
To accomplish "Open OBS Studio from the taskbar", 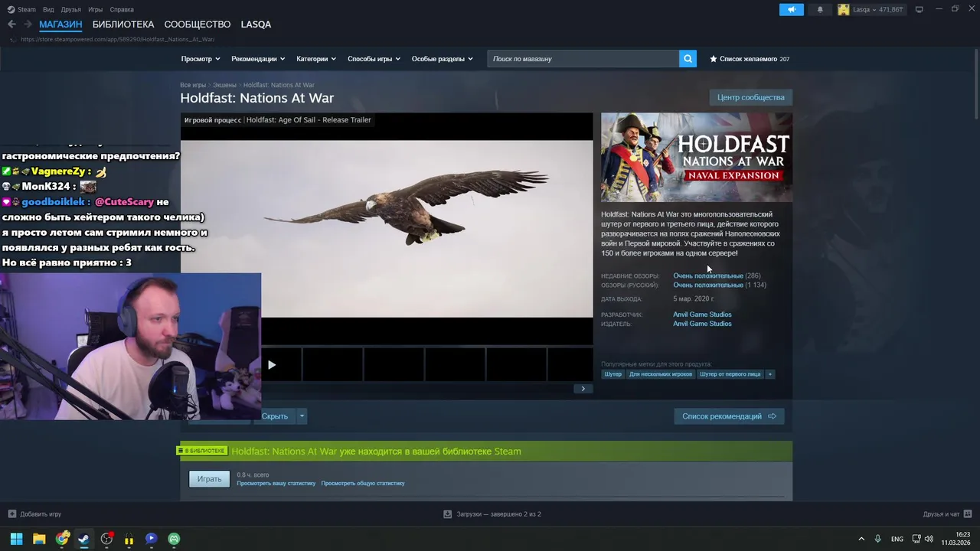I will pos(106,539).
